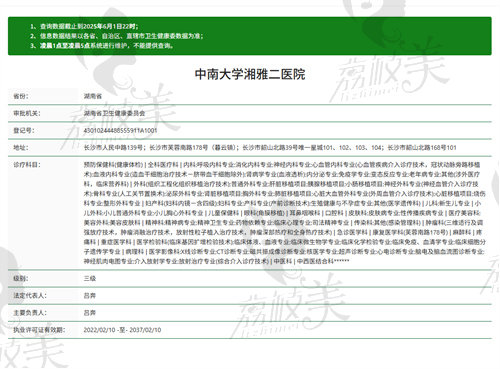This screenshot has width=500, height=369.
Task: Click 预防保健科(健康体检) in treatment subjects
Action: (x=113, y=165)
